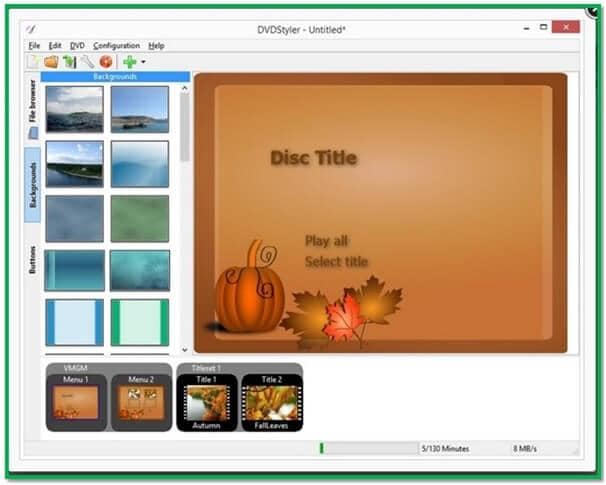
Task: Open DVD options via the wrench icon
Action: click(x=87, y=62)
